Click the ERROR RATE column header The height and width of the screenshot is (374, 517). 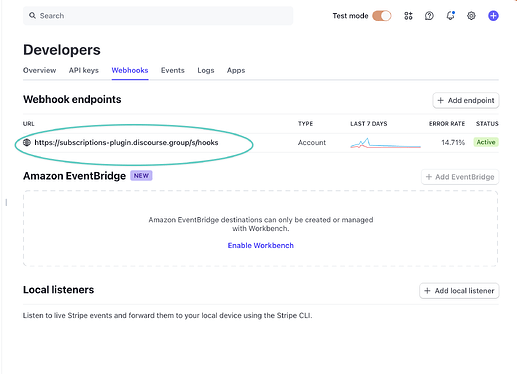pyautogui.click(x=447, y=124)
